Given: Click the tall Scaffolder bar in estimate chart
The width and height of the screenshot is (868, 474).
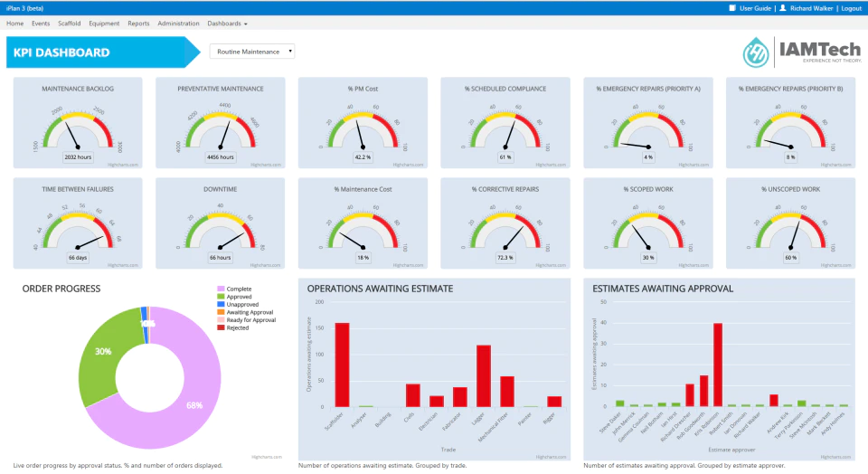Looking at the screenshot, I should pyautogui.click(x=342, y=365).
